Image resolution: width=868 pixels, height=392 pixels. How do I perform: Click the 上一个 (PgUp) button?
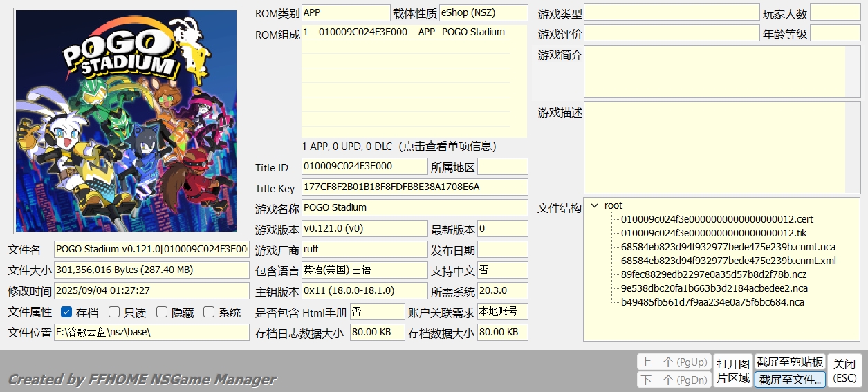click(x=673, y=362)
